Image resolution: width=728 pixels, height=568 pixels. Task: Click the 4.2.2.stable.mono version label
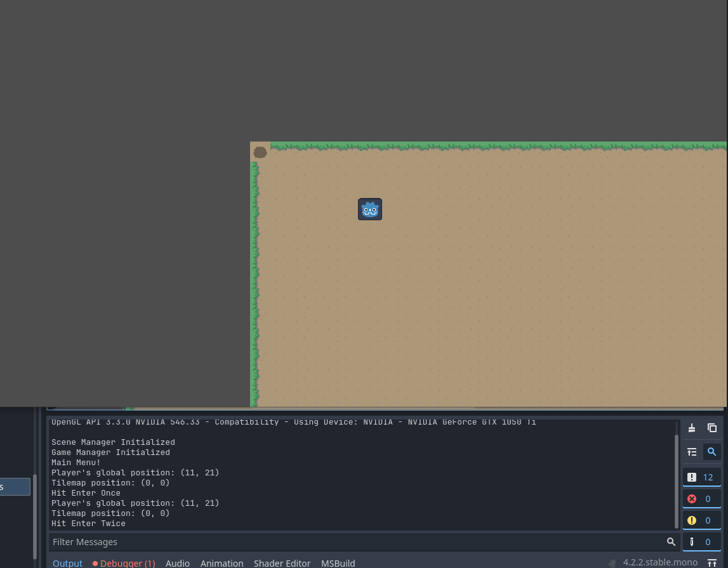tap(659, 562)
